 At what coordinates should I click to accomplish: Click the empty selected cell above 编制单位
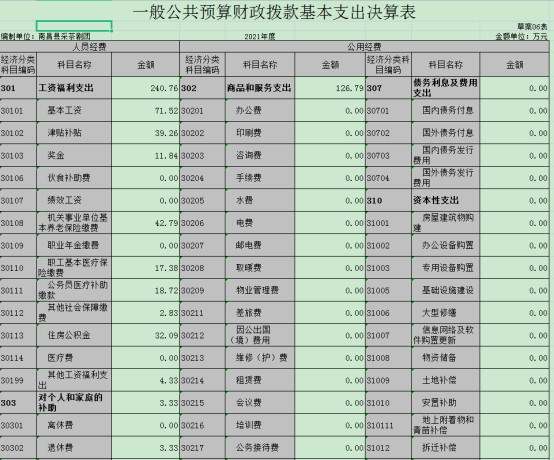point(74,26)
